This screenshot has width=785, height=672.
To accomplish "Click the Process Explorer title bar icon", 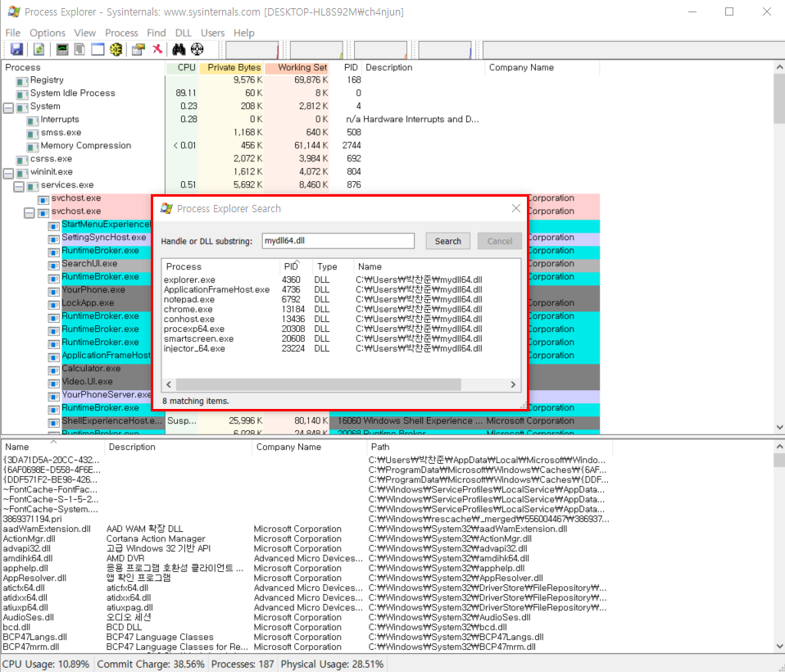I will point(14,11).
